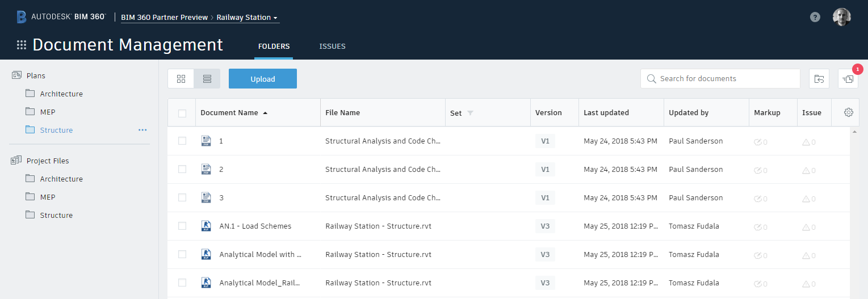Select all documents with header checkbox
Viewport: 868px width, 299px height.
pyautogui.click(x=182, y=113)
